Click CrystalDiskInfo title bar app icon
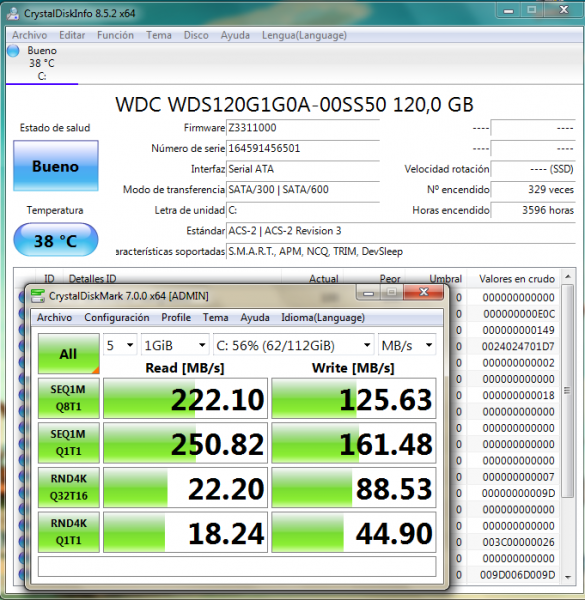585x600 pixels. [13, 13]
